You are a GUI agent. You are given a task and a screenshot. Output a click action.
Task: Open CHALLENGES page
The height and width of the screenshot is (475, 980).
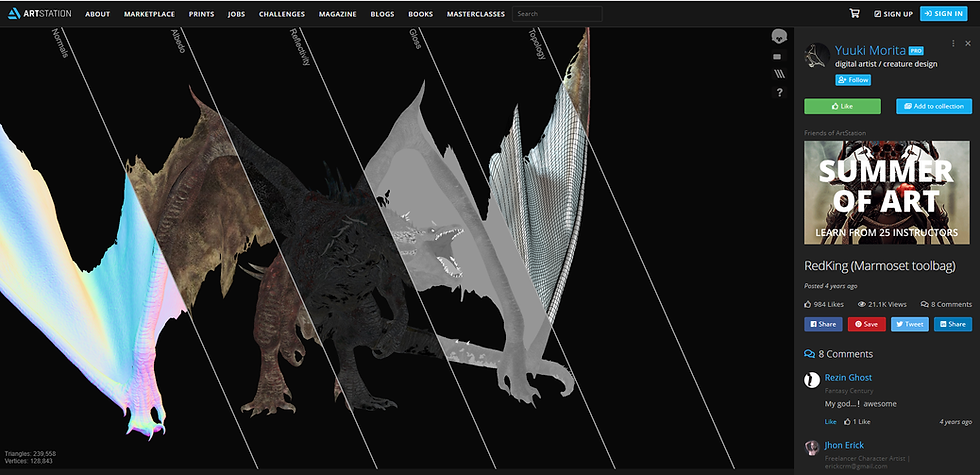click(x=282, y=14)
